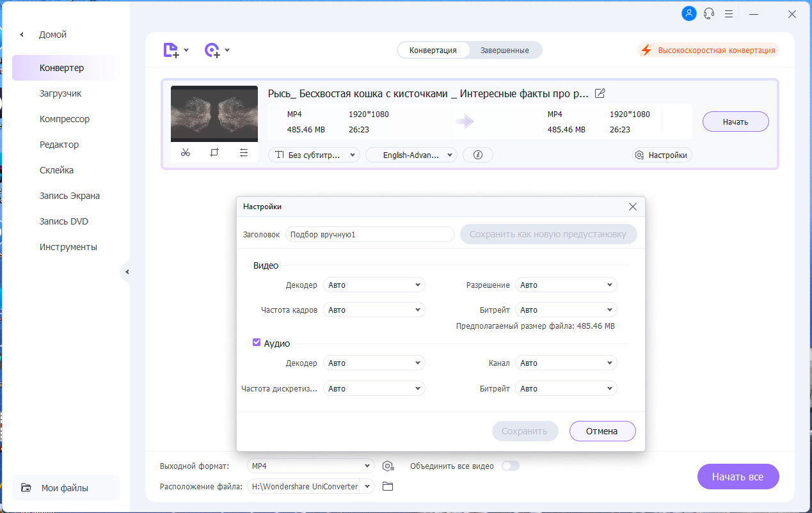This screenshot has height=513, width=812.
Task: Enable Высокоскоростная конвертация
Action: [708, 50]
